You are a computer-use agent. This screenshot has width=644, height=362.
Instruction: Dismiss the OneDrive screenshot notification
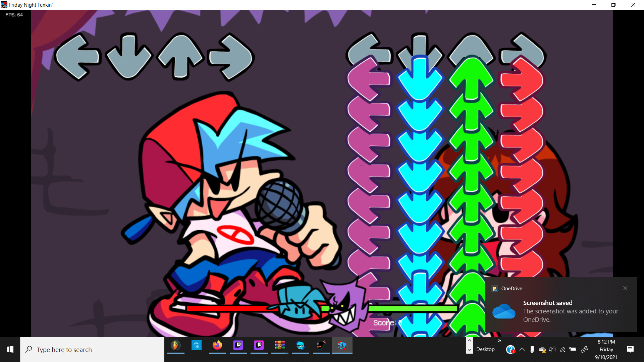click(625, 288)
